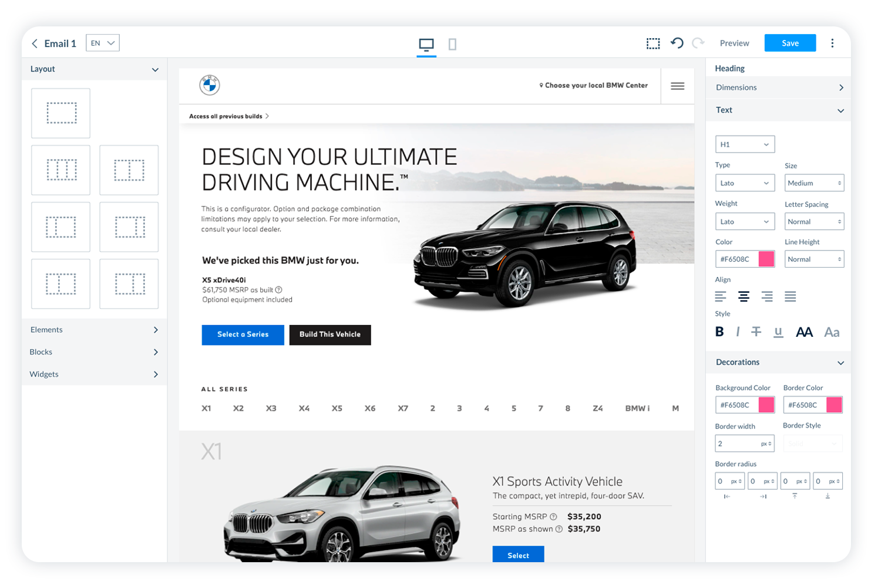The width and height of the screenshot is (878, 588).
Task: Click the Starting MSRP info icon
Action: [553, 517]
